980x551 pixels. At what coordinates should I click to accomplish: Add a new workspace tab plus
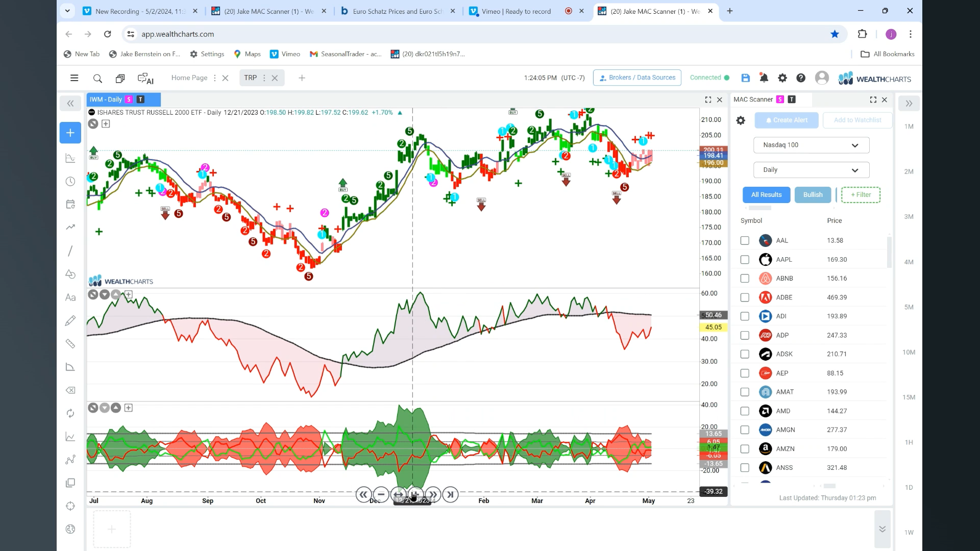(302, 78)
